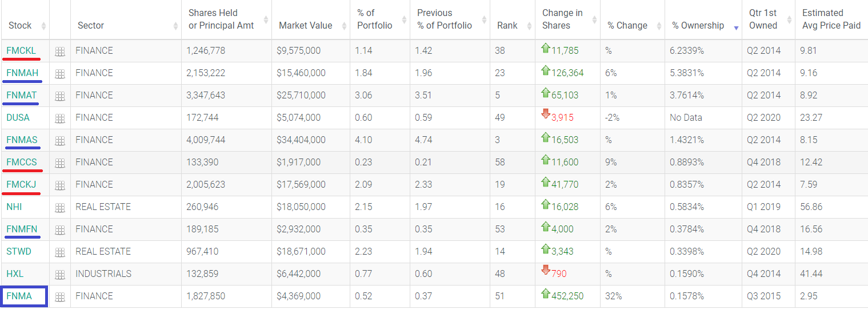Select the -2% change cell

[x=633, y=117]
